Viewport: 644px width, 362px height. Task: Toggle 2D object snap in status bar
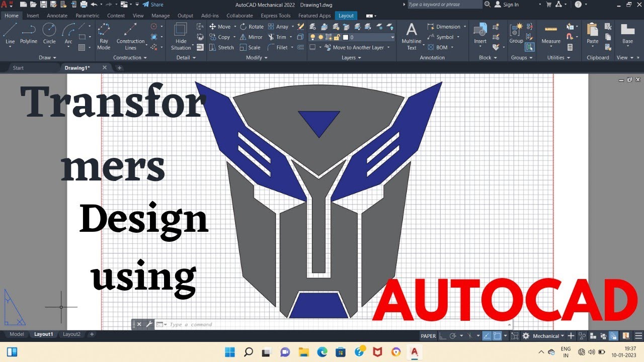(497, 336)
